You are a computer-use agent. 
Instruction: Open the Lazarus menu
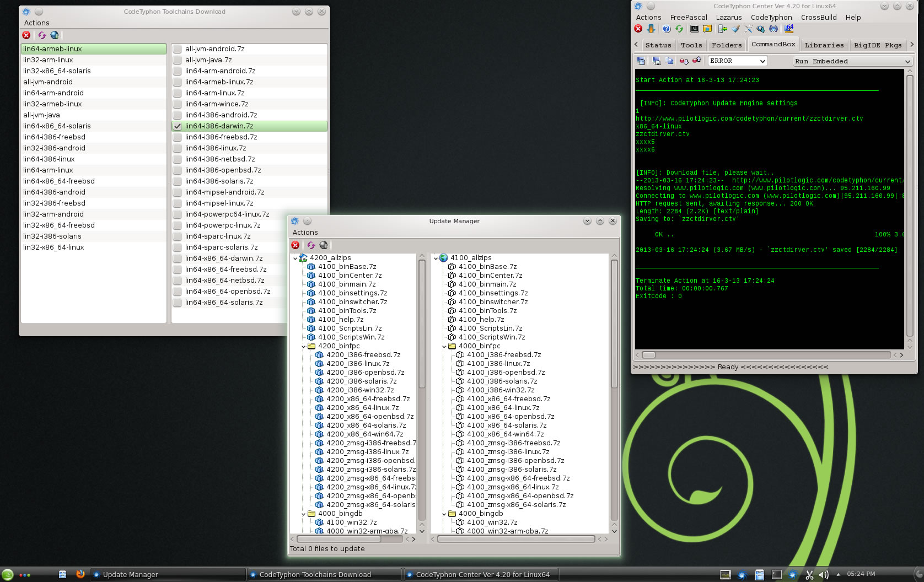coord(729,18)
